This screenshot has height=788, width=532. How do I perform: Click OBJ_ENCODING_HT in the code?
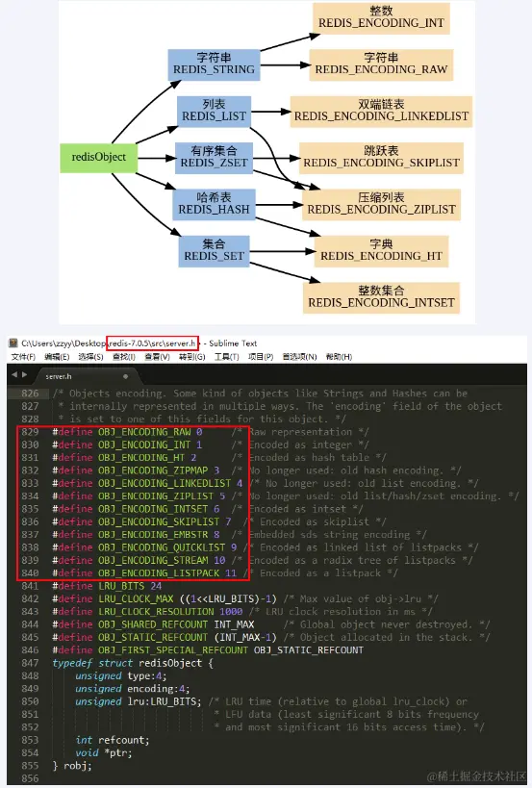[141, 458]
